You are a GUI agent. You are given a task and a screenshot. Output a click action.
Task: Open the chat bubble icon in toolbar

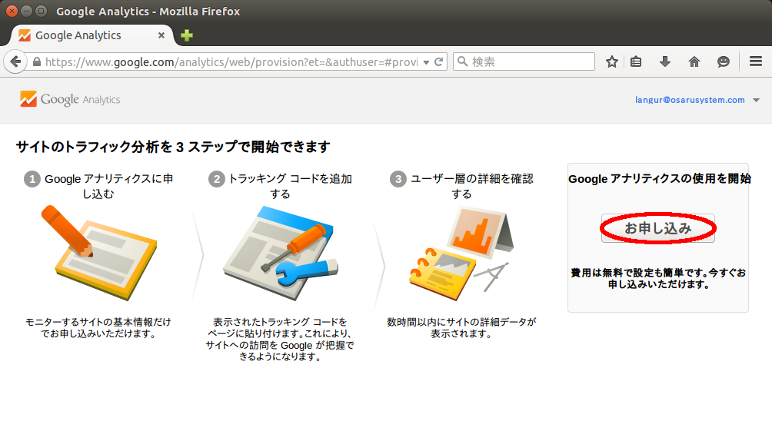pos(723,62)
